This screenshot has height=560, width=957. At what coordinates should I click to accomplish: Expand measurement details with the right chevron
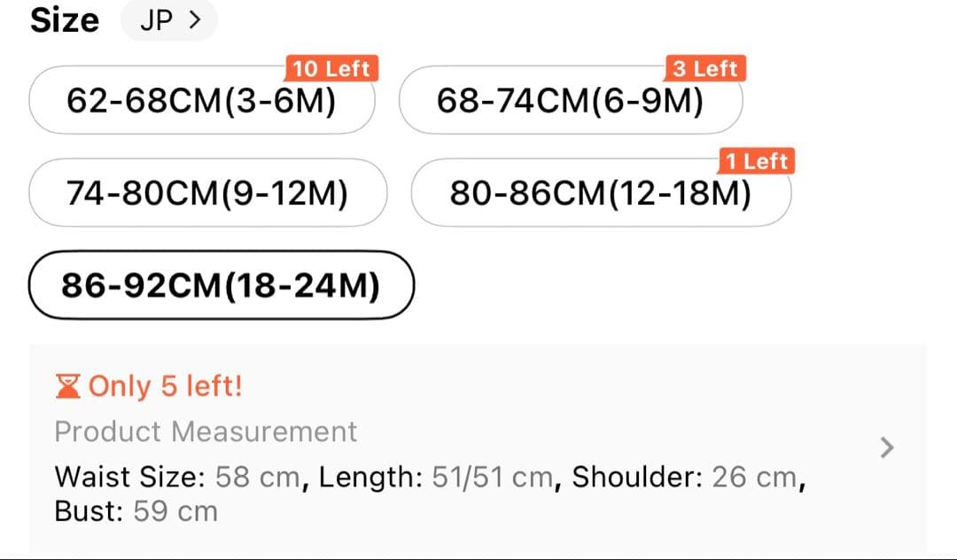tap(886, 448)
